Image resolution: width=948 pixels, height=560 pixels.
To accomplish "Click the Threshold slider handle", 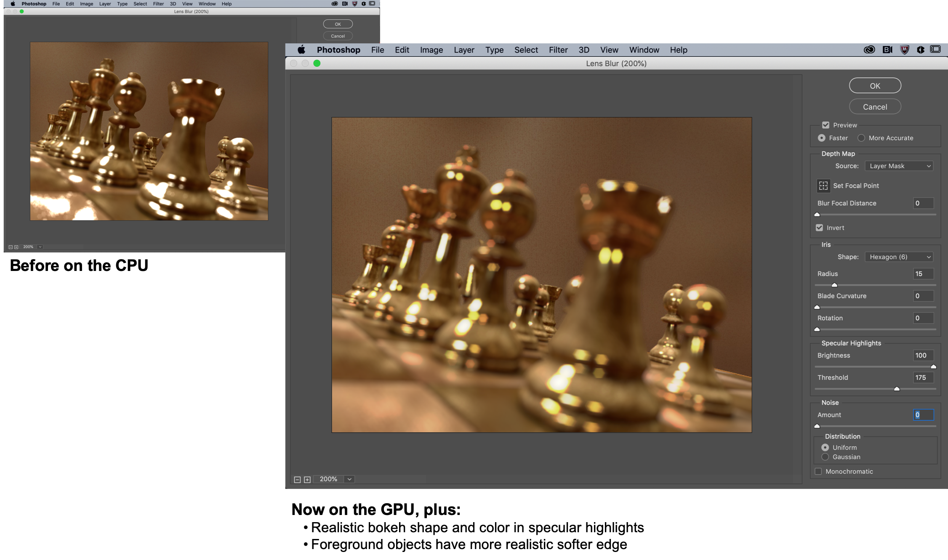I will [897, 389].
